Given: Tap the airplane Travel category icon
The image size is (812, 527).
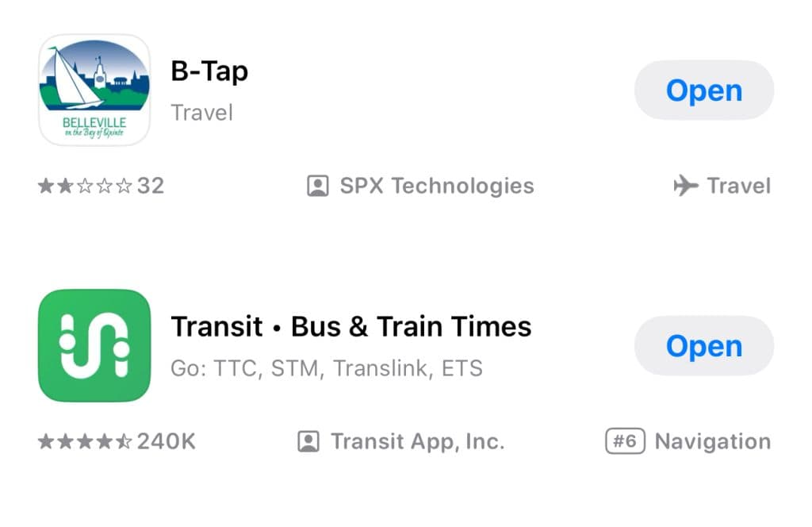Looking at the screenshot, I should (685, 187).
